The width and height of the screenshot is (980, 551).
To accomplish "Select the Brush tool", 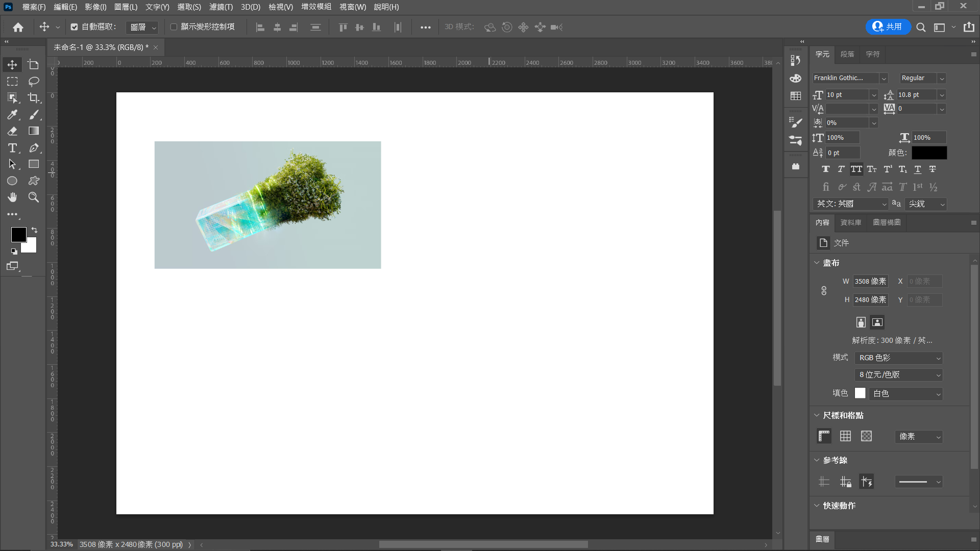I will (x=34, y=115).
